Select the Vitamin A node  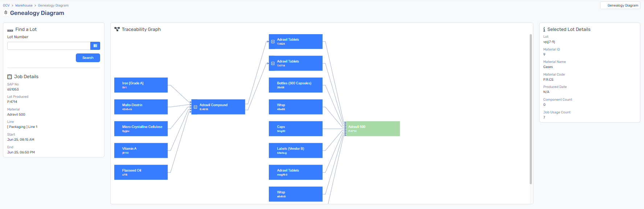pos(141,150)
